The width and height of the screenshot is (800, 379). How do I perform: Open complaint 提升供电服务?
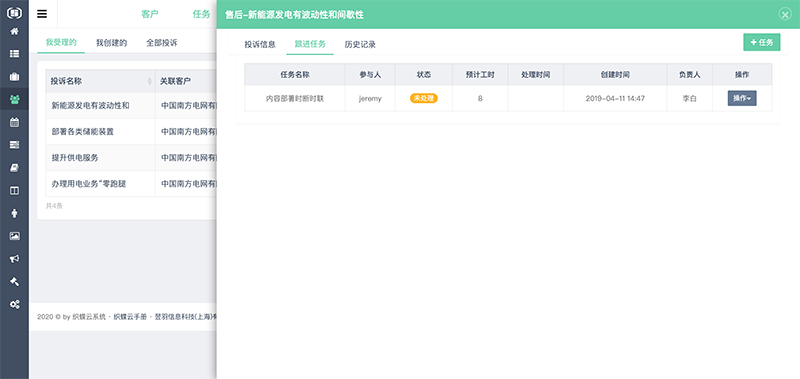coord(75,158)
